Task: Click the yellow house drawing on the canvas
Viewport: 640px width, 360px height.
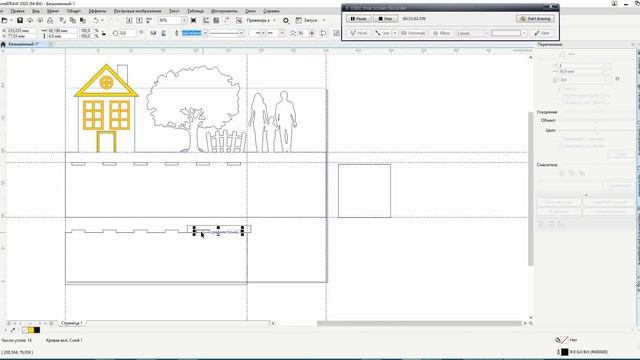Action: 106,109
